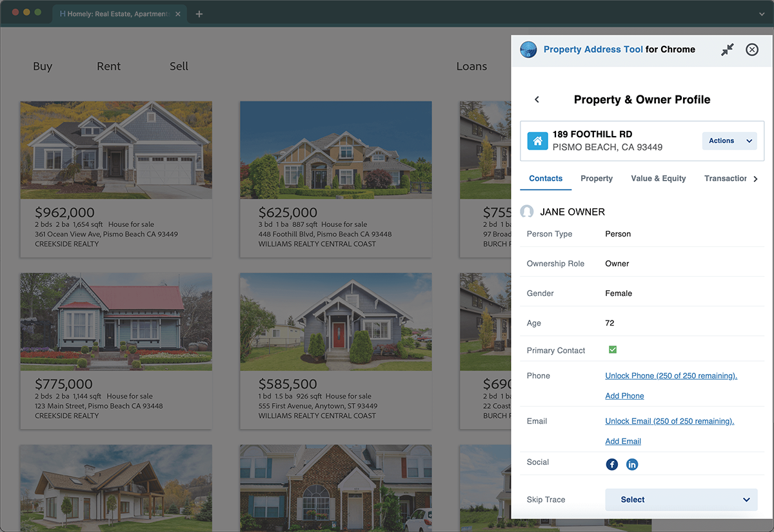Click Jane Owner's avatar icon

(526, 212)
